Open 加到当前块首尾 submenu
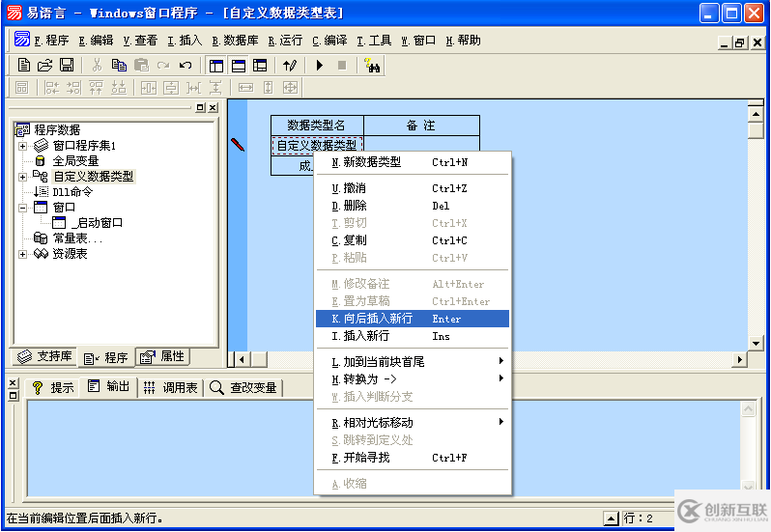Screen dimensions: 771x532 pos(413,361)
